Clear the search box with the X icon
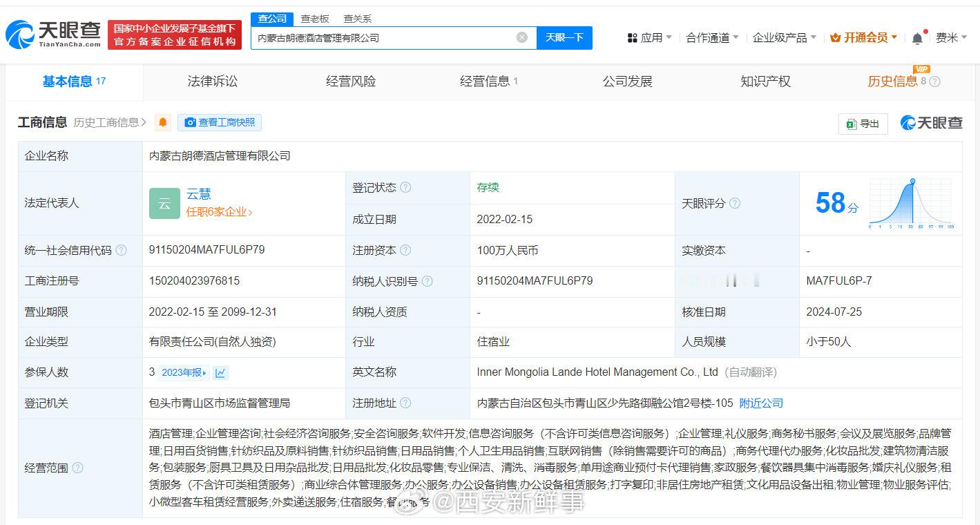This screenshot has height=525, width=980. (x=522, y=37)
